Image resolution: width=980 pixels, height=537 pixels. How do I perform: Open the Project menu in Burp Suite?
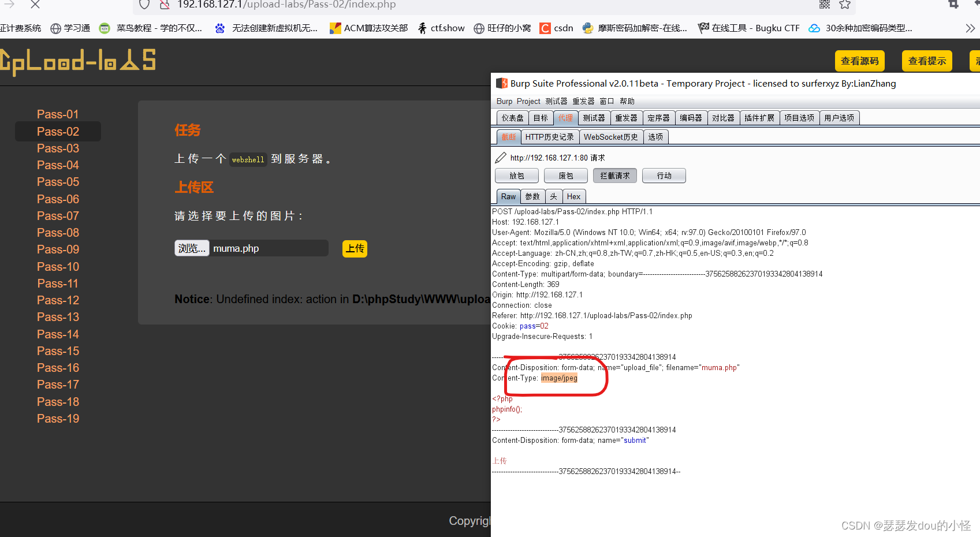tap(528, 101)
